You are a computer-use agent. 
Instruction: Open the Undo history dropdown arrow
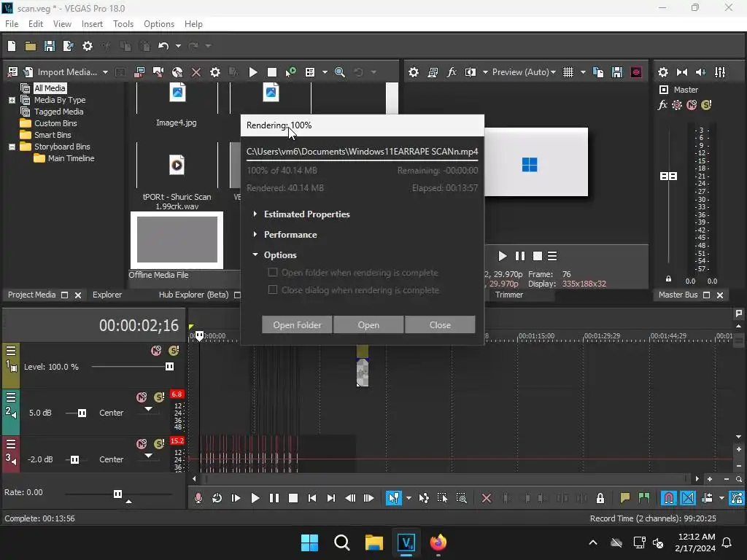pyautogui.click(x=178, y=46)
